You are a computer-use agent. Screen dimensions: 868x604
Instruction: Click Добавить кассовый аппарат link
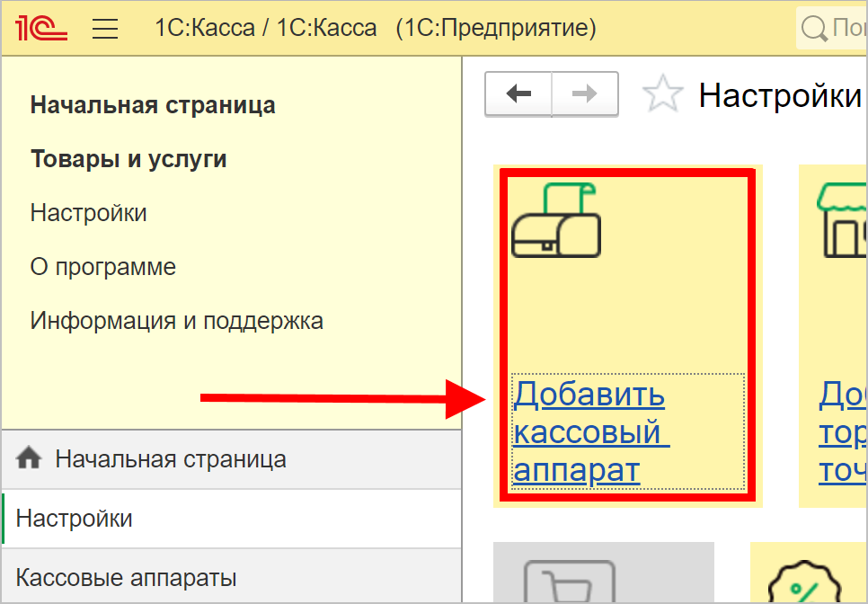(591, 432)
